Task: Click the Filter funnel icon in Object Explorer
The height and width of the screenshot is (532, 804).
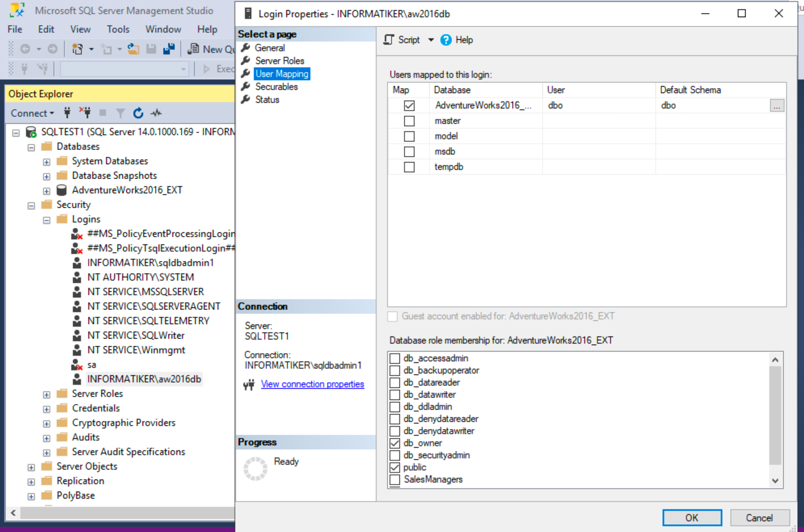Action: [x=120, y=113]
